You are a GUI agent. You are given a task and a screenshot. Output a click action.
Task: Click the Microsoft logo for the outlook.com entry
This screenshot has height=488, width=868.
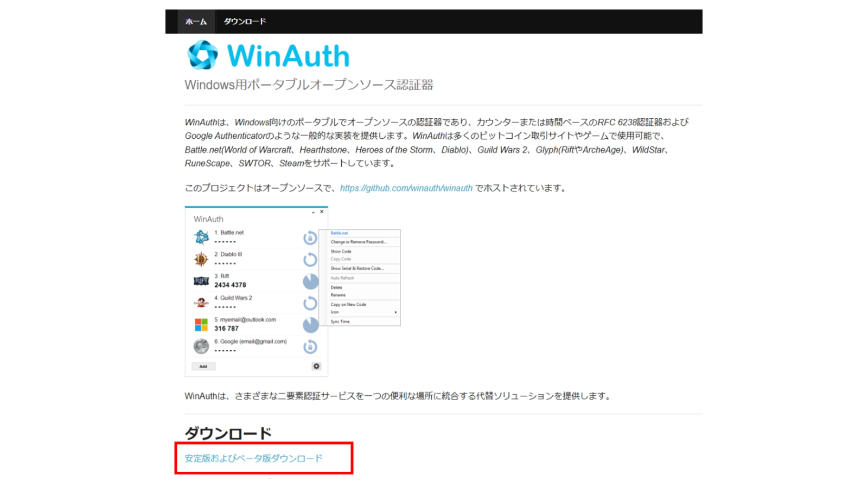click(201, 324)
